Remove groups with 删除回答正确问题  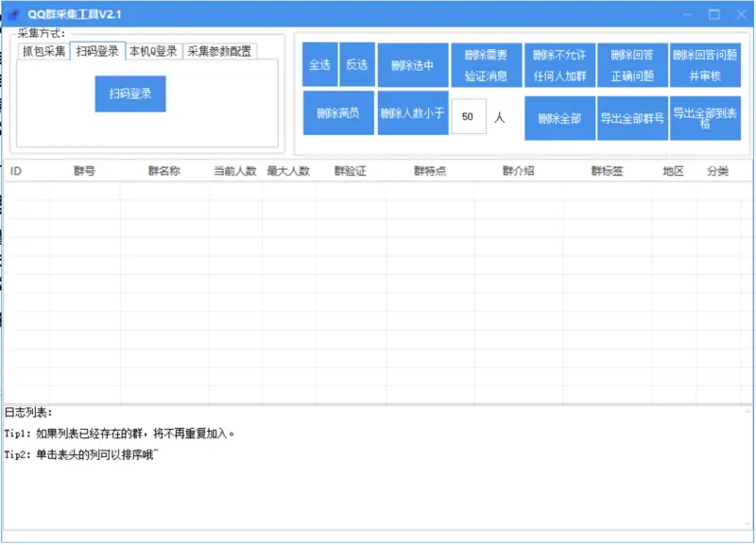click(629, 65)
